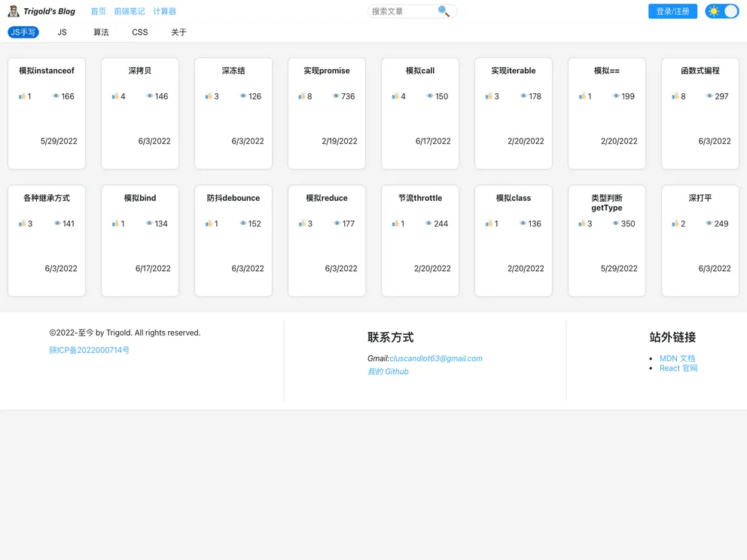747x560 pixels.
Task: Click the search magnifier icon
Action: coord(444,11)
